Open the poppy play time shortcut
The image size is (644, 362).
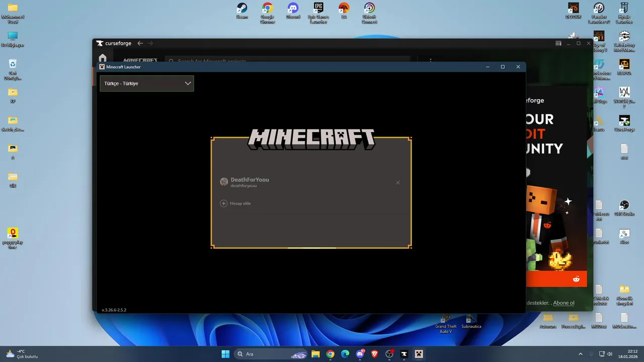(13, 238)
